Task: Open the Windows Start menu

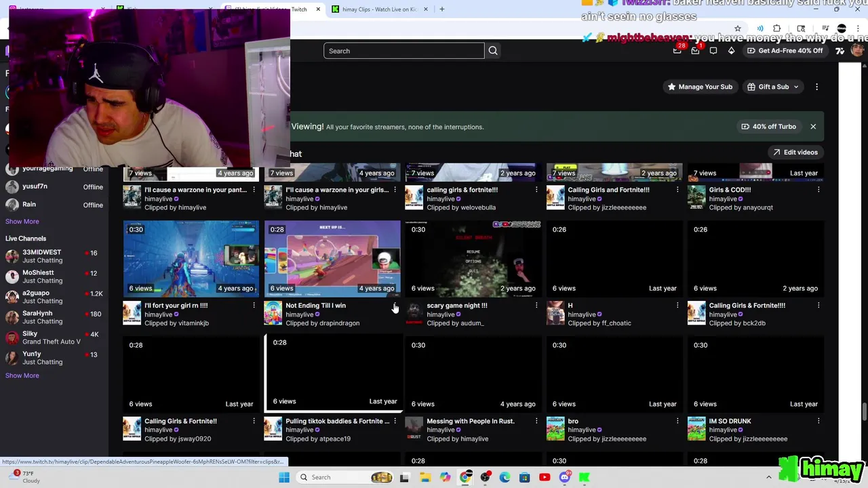Action: 284,477
